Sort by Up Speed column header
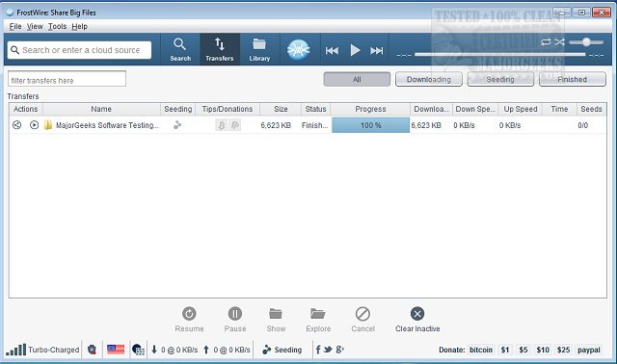The height and width of the screenshot is (364, 617). [x=521, y=109]
